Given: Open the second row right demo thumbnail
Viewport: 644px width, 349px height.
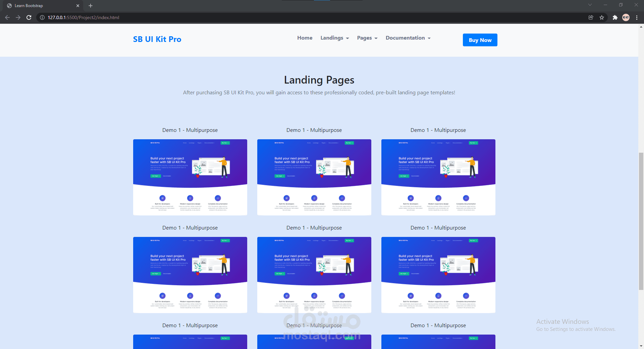Looking at the screenshot, I should coord(438,275).
